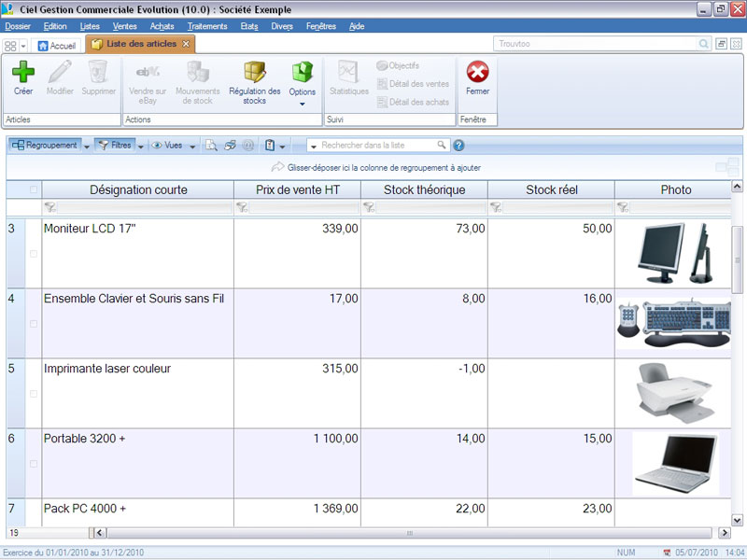Screen dimensions: 747x560
Task: Toggle the select-all checkbox in table header
Action: coord(34,190)
